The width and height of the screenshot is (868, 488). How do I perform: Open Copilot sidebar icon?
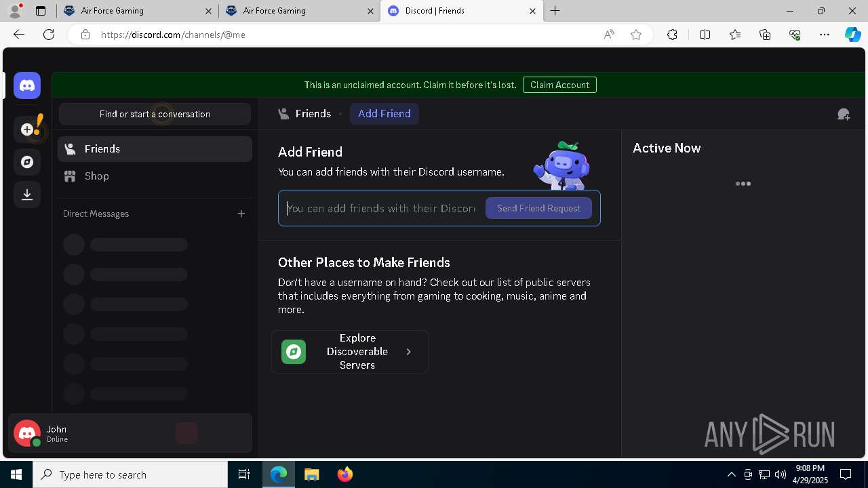pos(852,35)
